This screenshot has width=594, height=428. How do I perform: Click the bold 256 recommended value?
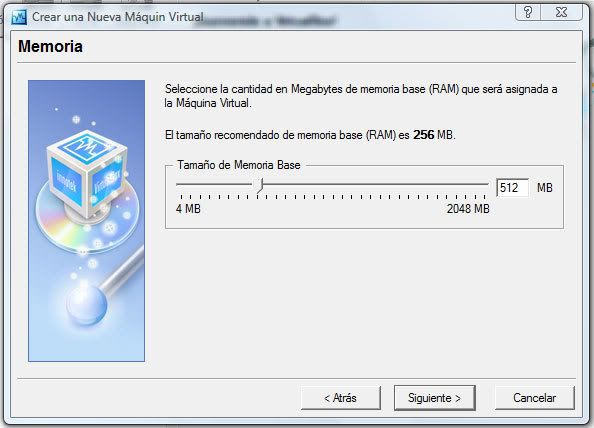click(424, 135)
